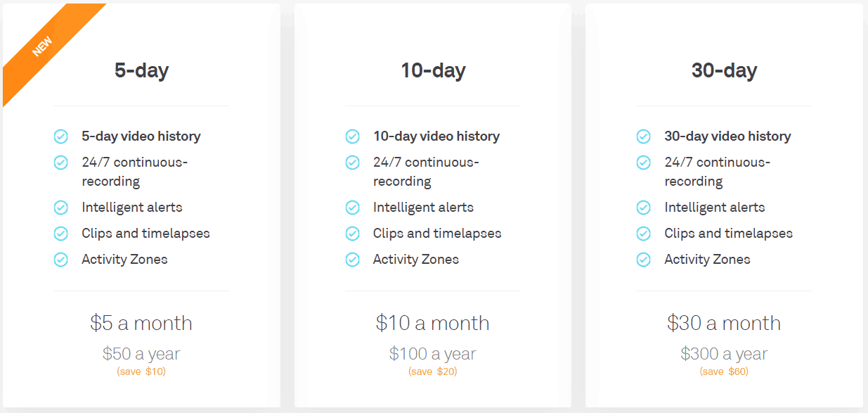Select the 10-day plan heading

click(433, 70)
